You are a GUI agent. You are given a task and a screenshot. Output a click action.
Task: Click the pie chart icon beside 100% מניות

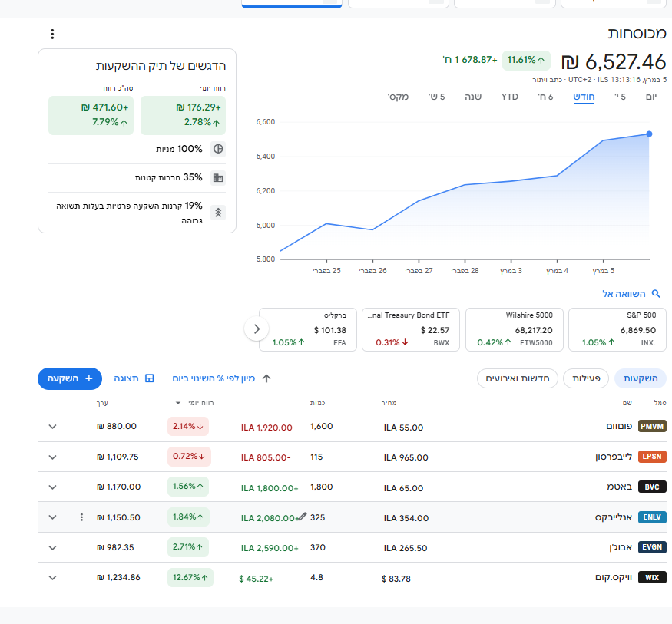click(218, 149)
